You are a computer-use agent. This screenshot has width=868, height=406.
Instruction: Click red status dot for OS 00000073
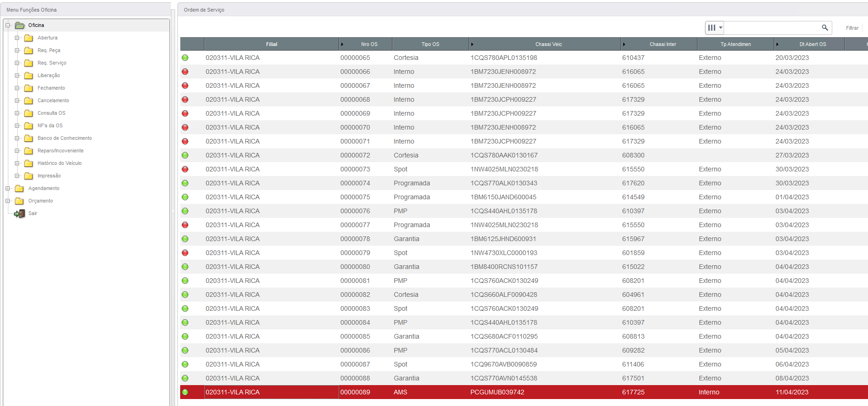(x=185, y=170)
